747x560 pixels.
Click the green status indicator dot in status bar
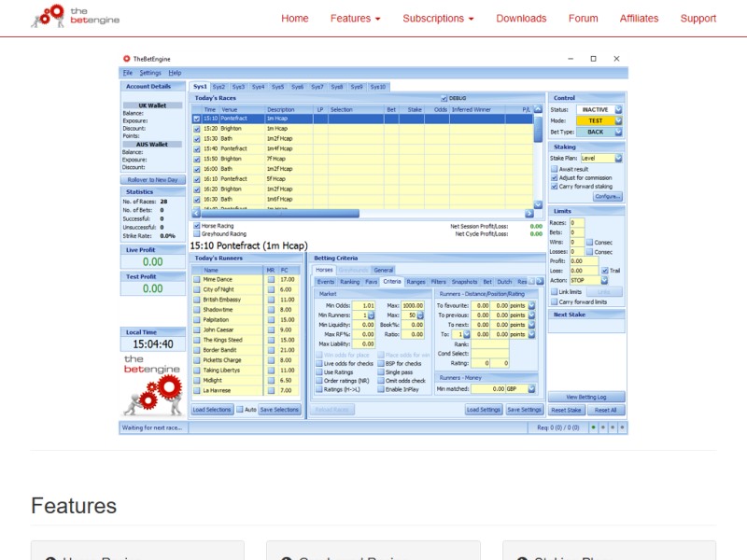point(593,427)
